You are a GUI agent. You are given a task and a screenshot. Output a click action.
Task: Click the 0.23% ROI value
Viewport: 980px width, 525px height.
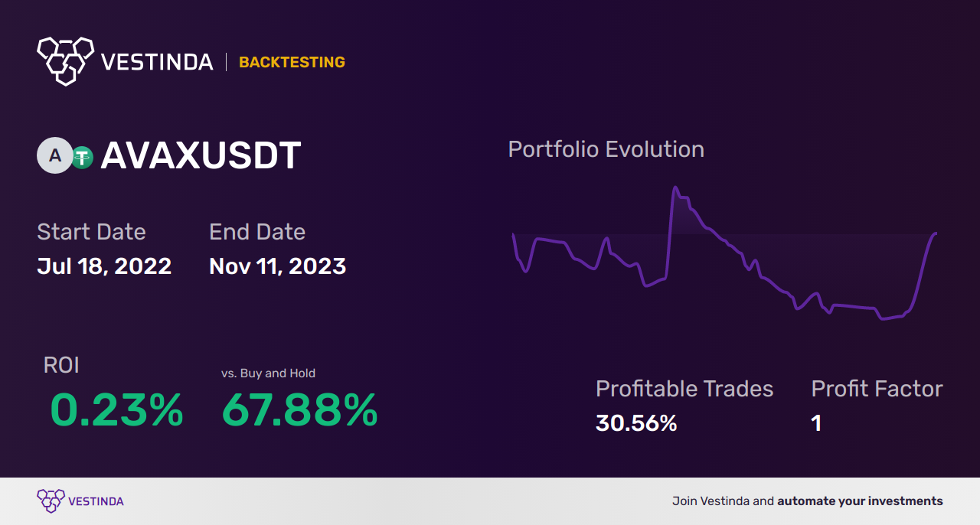(116, 410)
